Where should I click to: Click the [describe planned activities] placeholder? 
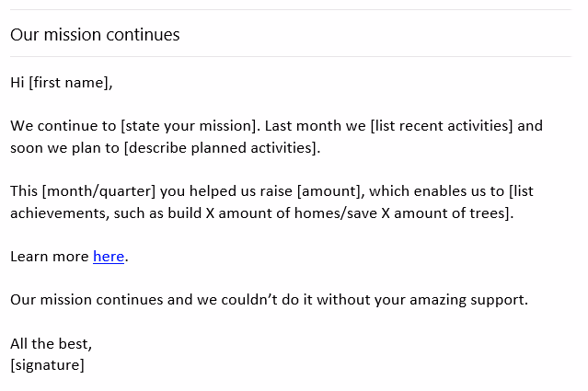221,147
